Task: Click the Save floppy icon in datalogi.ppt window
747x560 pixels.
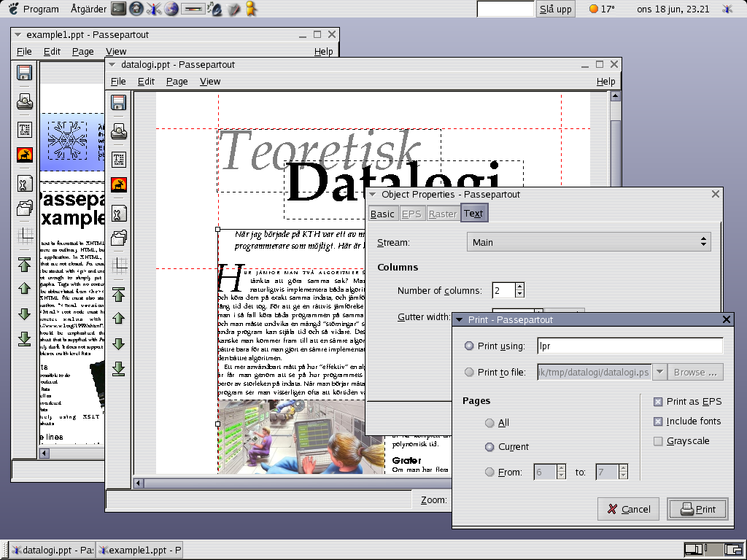Action: (x=118, y=103)
